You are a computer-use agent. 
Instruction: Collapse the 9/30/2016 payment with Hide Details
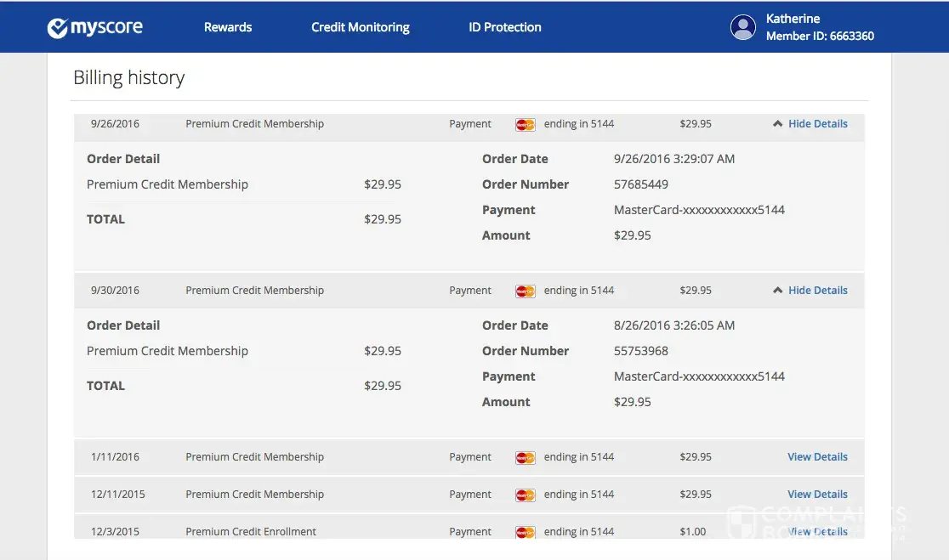pyautogui.click(x=816, y=291)
